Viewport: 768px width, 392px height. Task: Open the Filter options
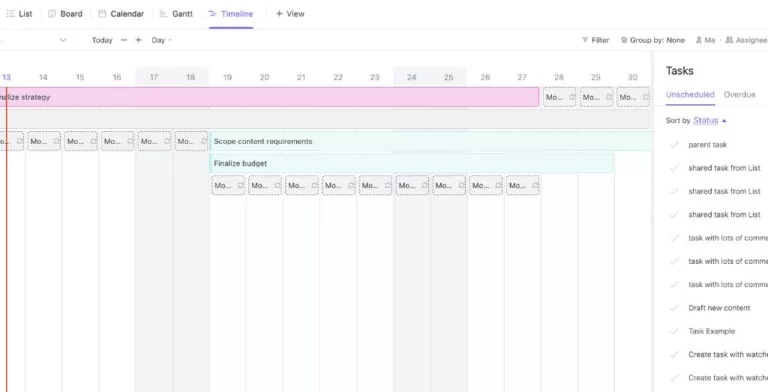click(595, 40)
